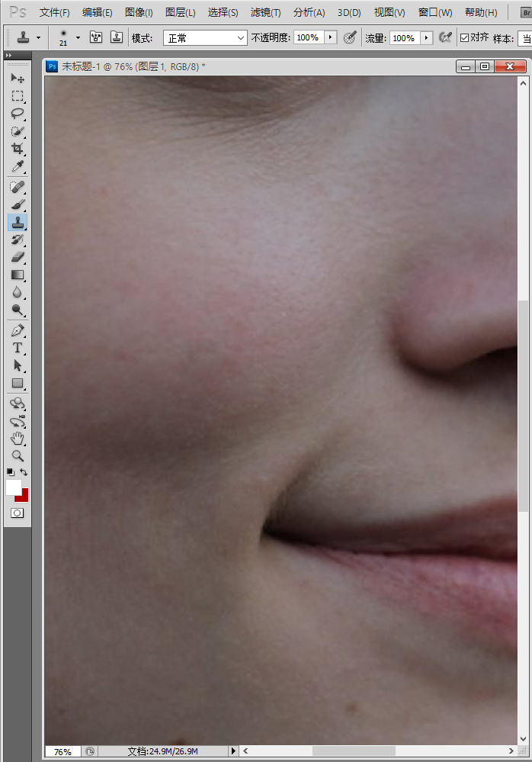Open the Filter menu
Screen dimensions: 532x762
point(265,13)
